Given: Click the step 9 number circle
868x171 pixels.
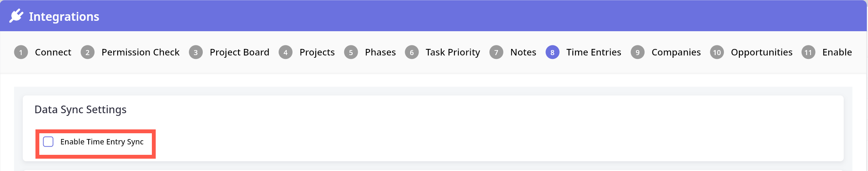Looking at the screenshot, I should point(638,52).
